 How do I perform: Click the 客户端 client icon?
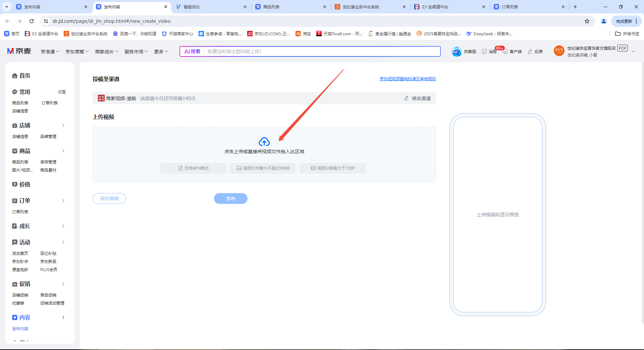click(x=505, y=52)
